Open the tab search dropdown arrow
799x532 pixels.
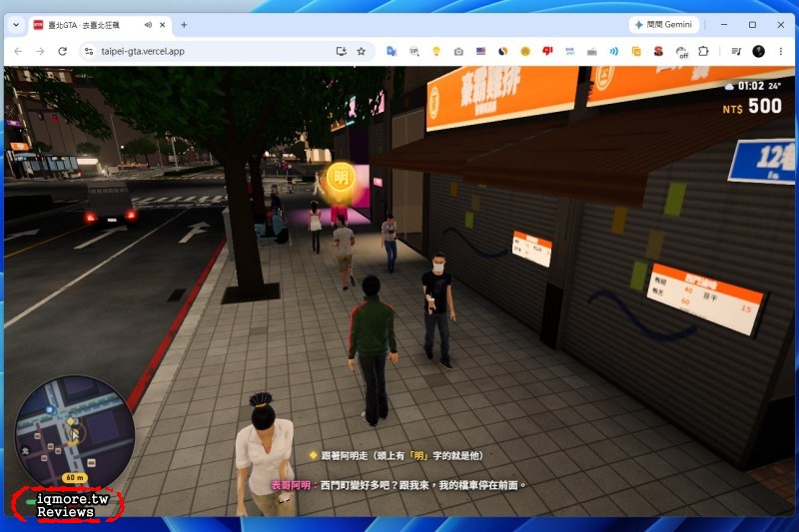(16, 24)
